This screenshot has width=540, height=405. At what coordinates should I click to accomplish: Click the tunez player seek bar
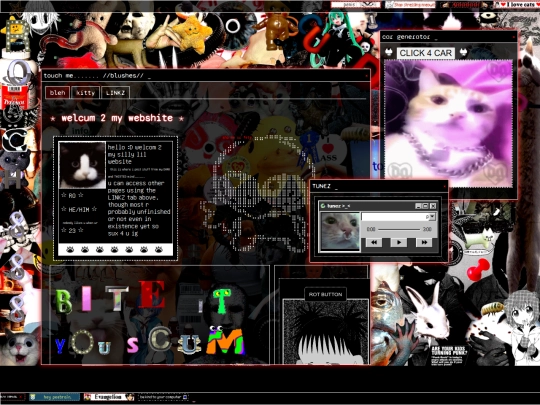399,229
